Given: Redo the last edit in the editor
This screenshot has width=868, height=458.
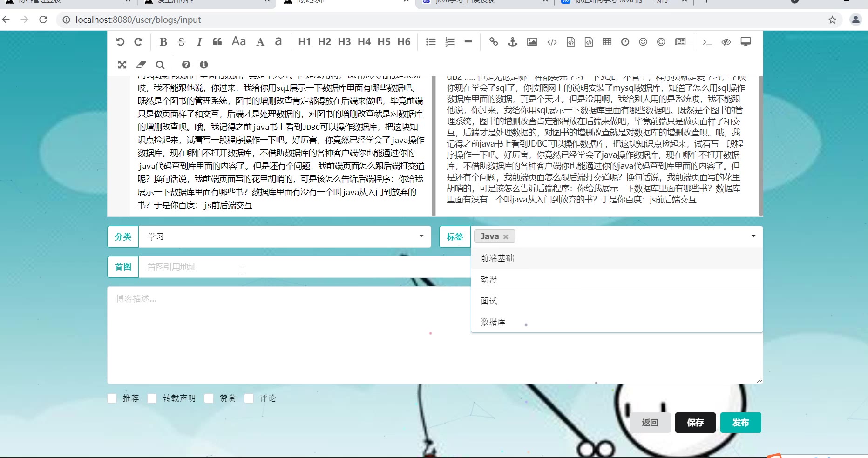Looking at the screenshot, I should pyautogui.click(x=138, y=42).
